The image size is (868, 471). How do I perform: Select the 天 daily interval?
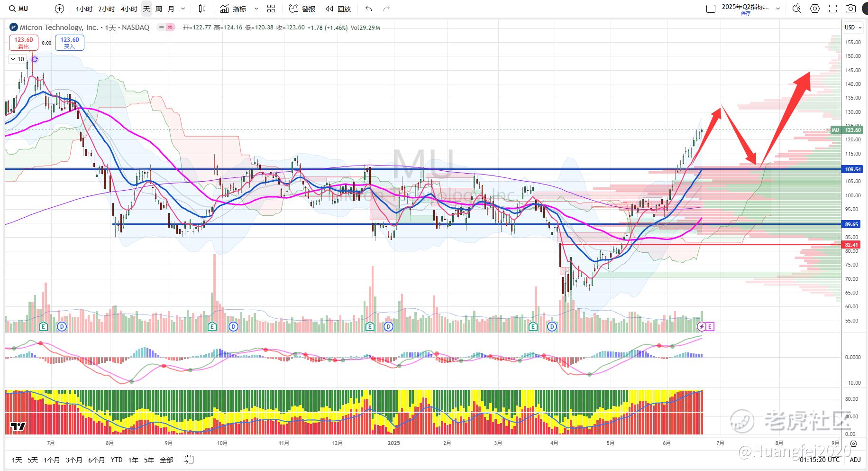(x=146, y=9)
